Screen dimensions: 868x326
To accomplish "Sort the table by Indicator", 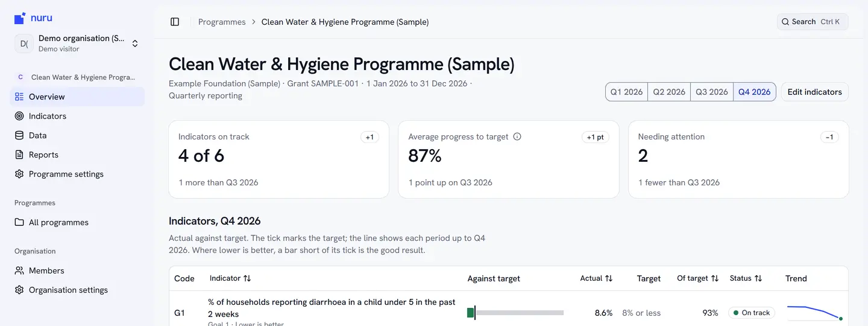I will (x=230, y=278).
